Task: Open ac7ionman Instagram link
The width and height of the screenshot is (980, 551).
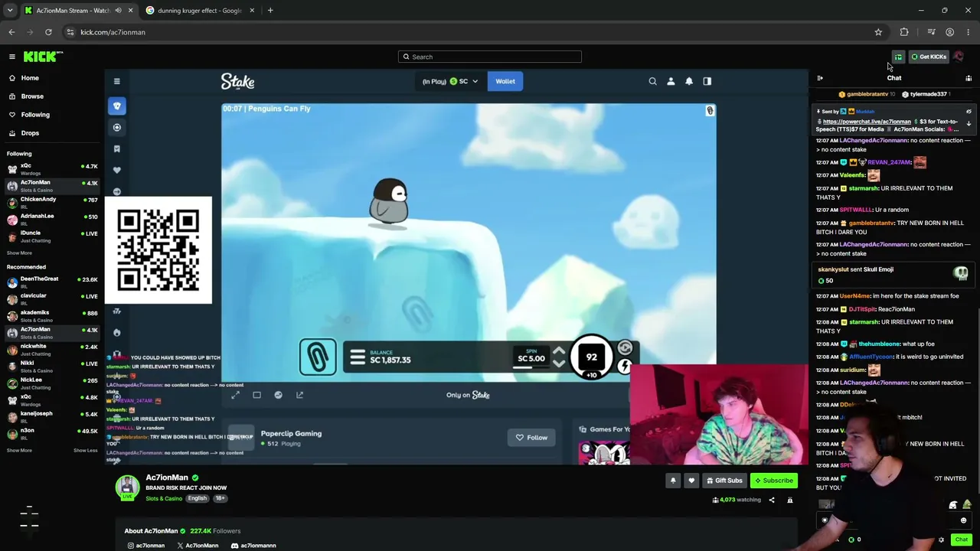Action: [146, 546]
